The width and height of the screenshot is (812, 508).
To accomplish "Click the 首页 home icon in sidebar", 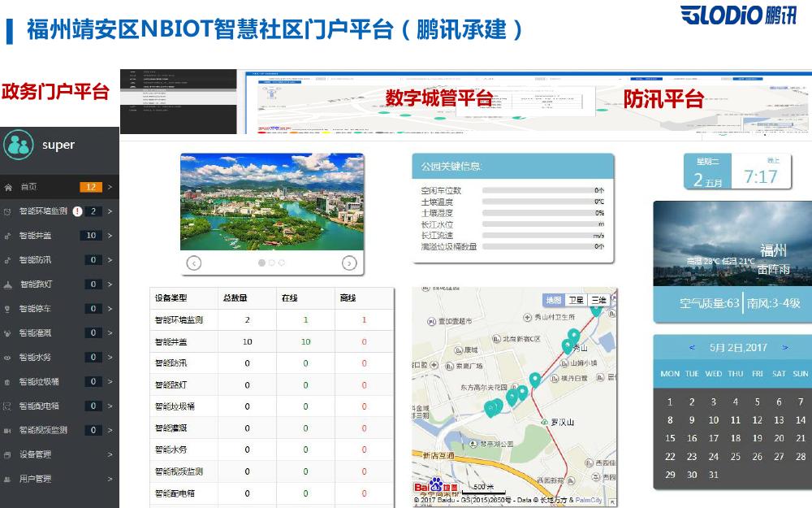I will click(x=8, y=187).
